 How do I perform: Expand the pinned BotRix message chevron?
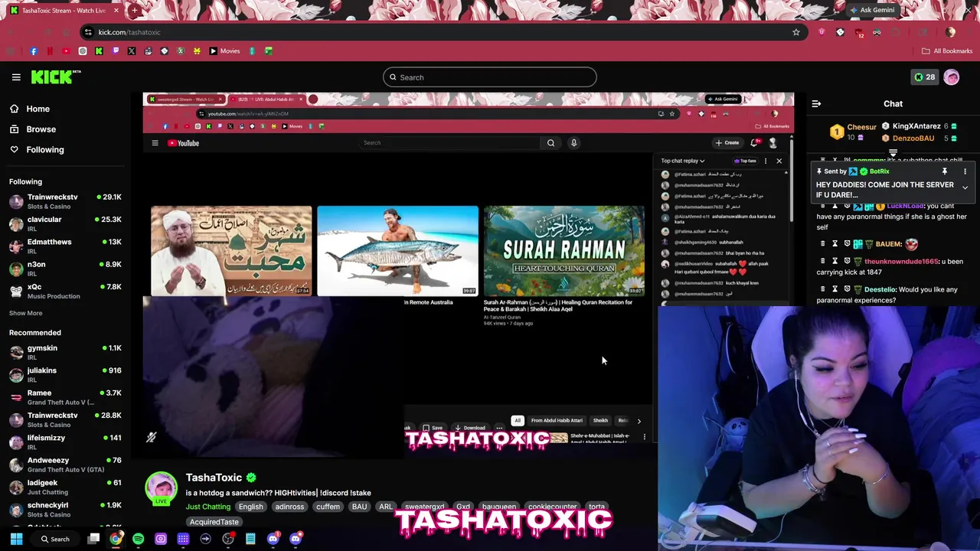click(965, 187)
